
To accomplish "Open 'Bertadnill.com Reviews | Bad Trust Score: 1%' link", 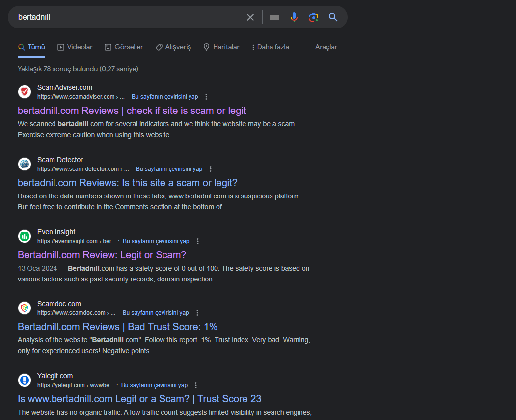I will tap(117, 327).
